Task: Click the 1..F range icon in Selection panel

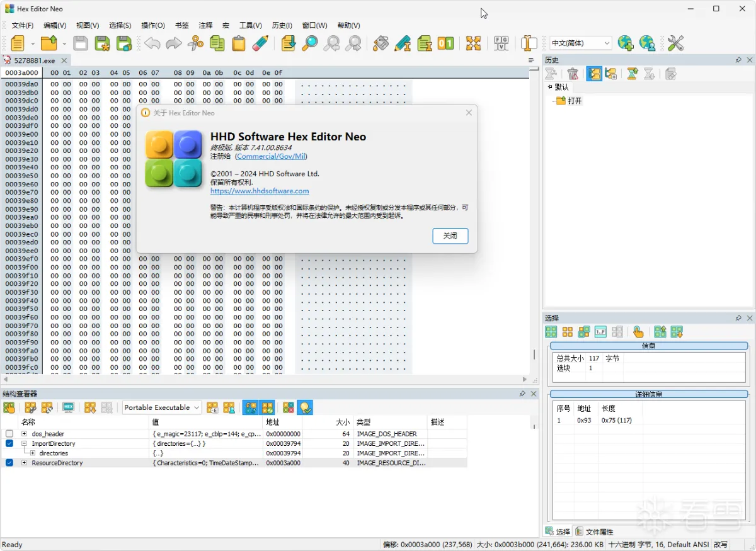Action: tap(600, 332)
